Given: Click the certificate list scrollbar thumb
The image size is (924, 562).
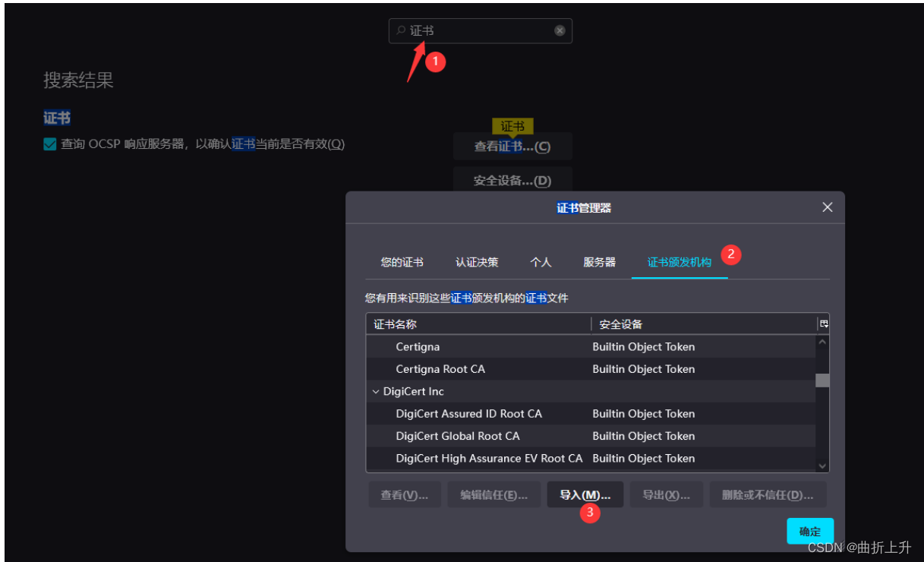Looking at the screenshot, I should click(x=822, y=380).
